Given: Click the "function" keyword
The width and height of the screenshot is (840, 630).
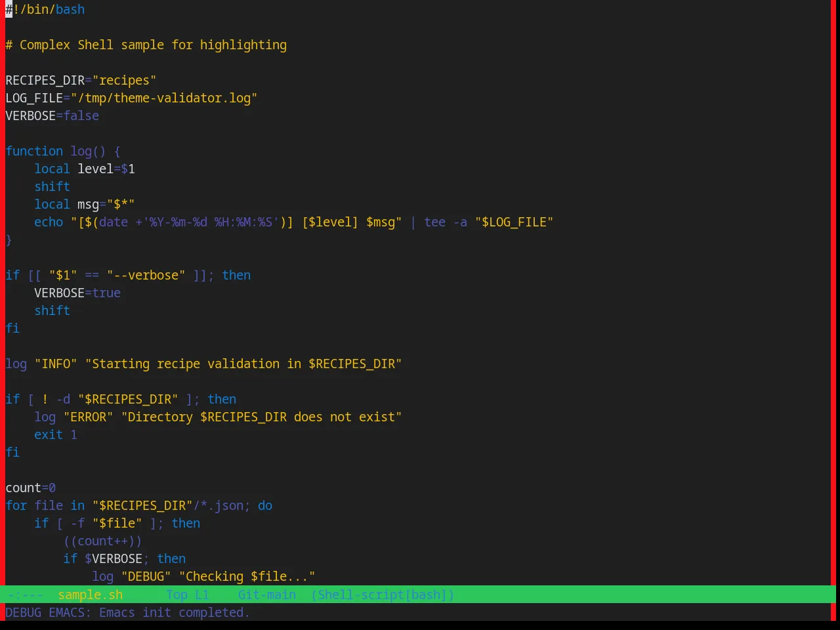Looking at the screenshot, I should pyautogui.click(x=34, y=152).
